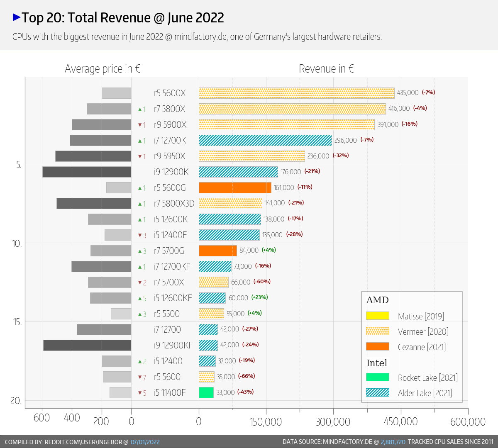Click the orange r5 5600G revenue bar
Viewport: 498px width, 448px height.
(x=235, y=188)
